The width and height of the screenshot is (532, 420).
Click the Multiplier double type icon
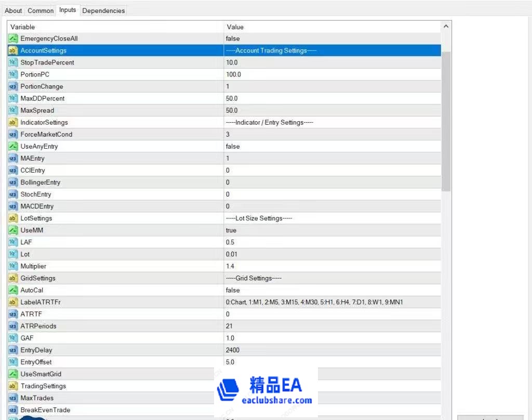(x=13, y=266)
